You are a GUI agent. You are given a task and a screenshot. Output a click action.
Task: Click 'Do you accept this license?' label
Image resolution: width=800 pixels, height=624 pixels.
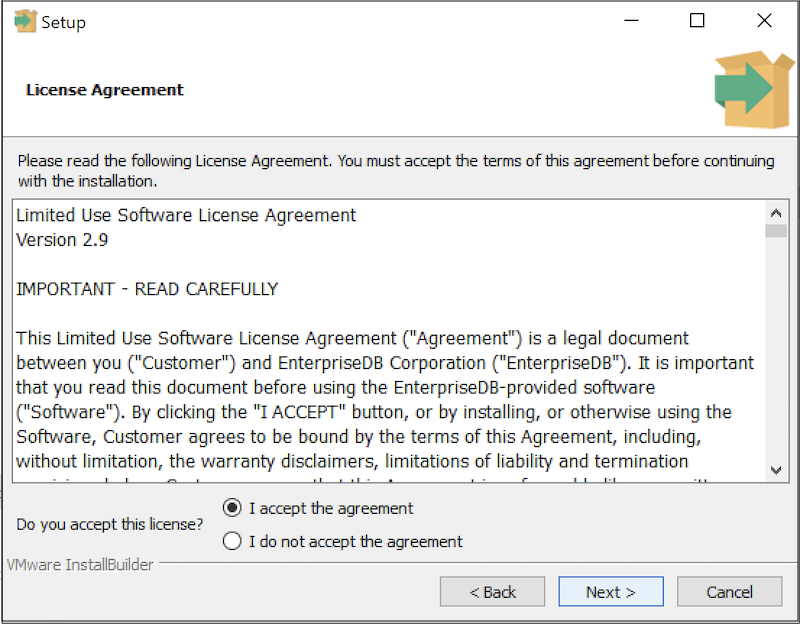tap(110, 525)
